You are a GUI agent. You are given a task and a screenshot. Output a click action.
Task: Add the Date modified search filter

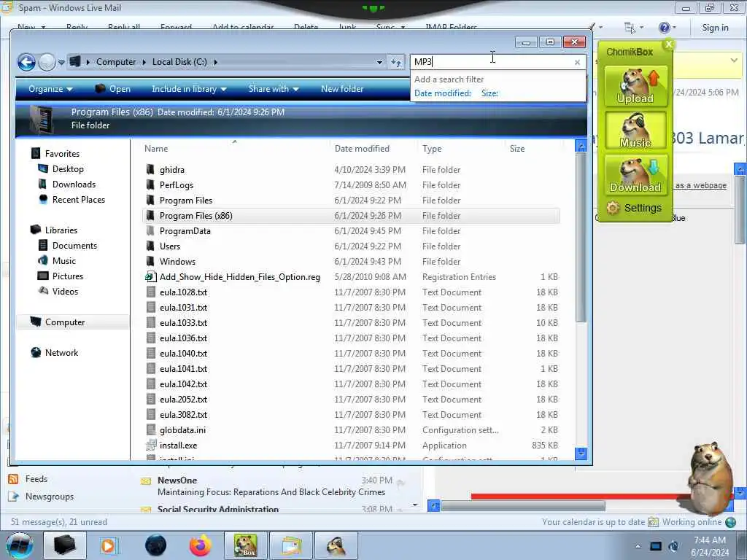tap(443, 93)
